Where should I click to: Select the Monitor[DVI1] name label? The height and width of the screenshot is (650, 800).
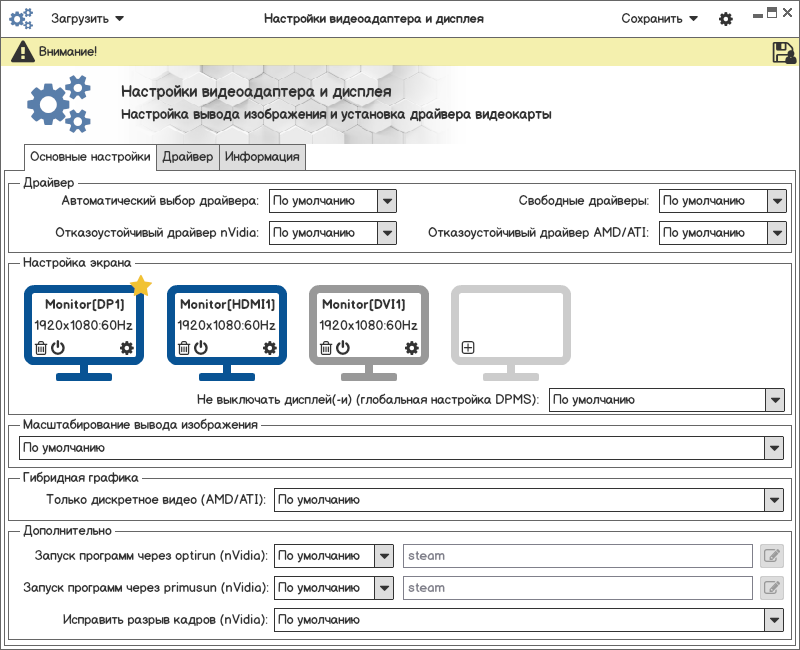point(364,305)
